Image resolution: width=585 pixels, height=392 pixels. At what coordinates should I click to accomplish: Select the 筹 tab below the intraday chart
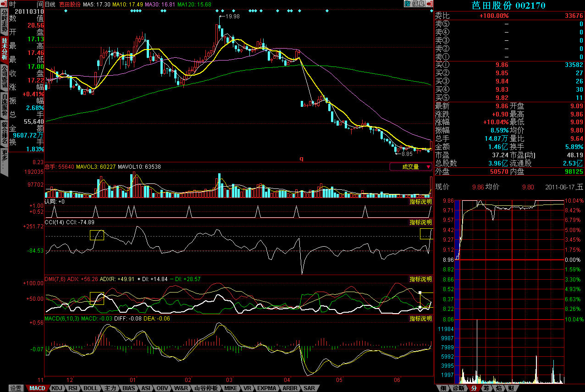click(486, 388)
